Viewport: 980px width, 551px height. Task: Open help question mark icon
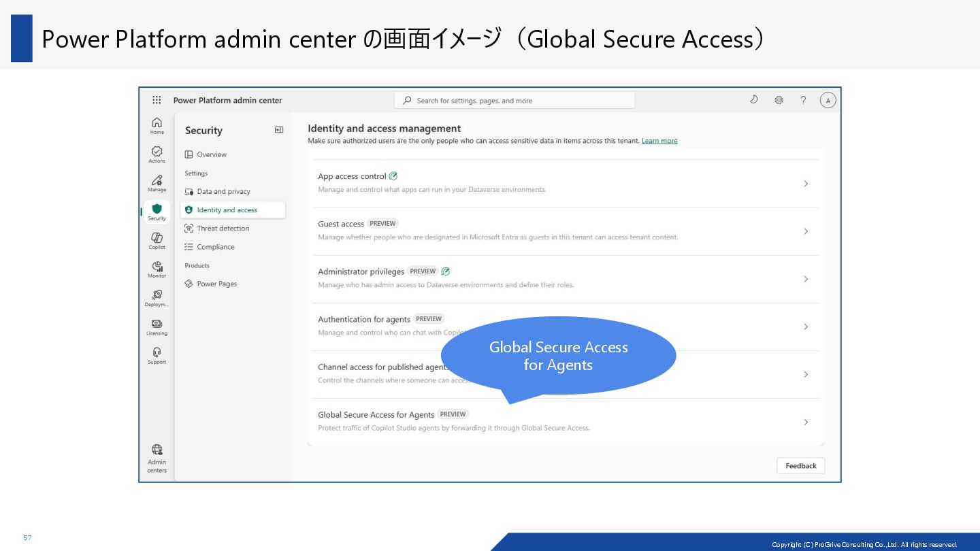tap(803, 100)
